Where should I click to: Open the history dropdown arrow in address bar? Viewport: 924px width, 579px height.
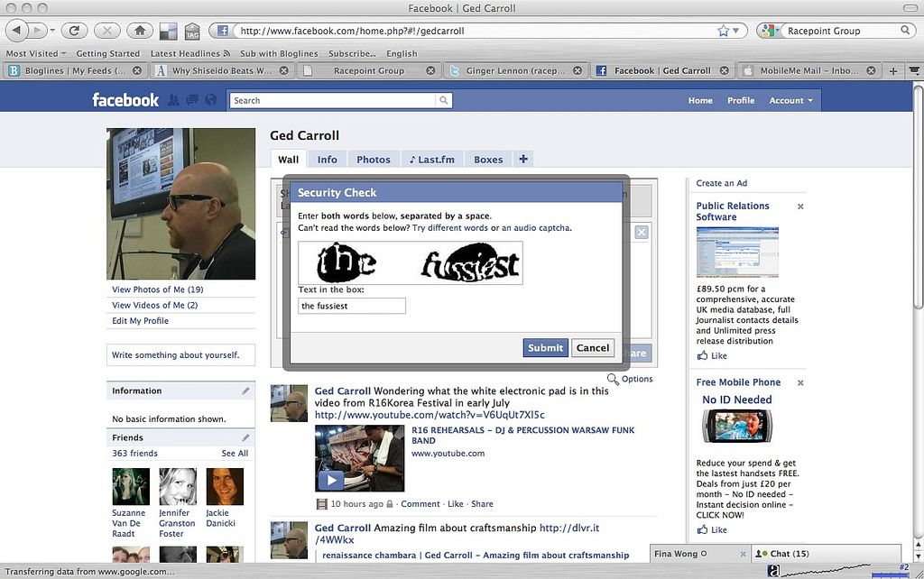coord(736,31)
